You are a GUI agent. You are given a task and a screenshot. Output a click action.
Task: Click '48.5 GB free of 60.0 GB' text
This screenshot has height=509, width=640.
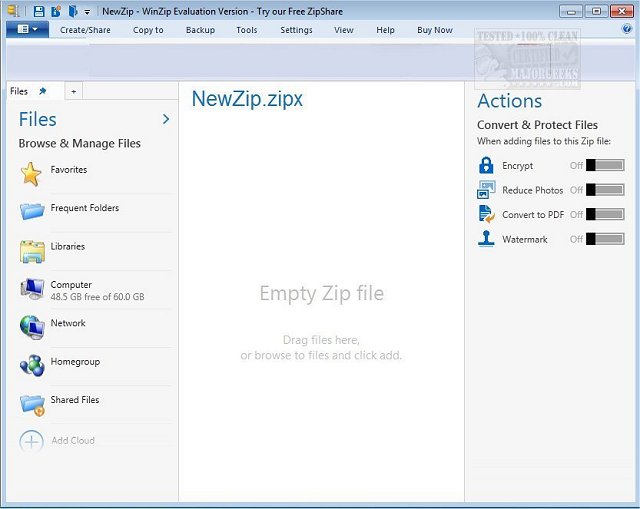click(98, 297)
